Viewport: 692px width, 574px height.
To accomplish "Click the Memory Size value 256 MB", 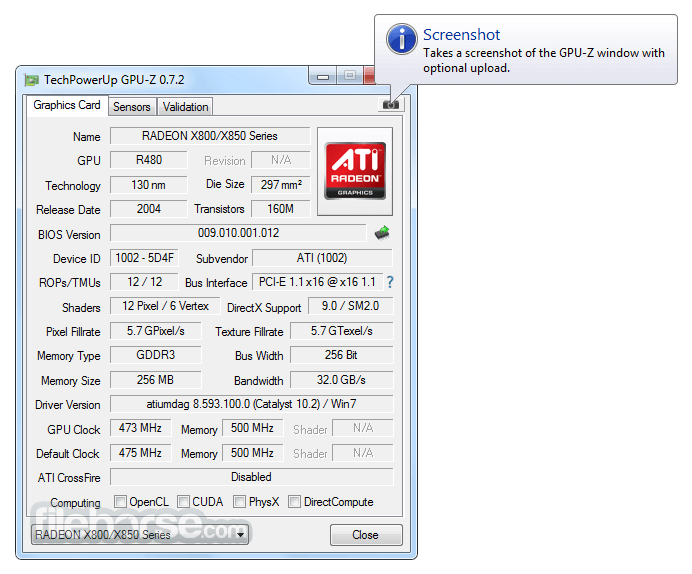I will click(x=156, y=380).
